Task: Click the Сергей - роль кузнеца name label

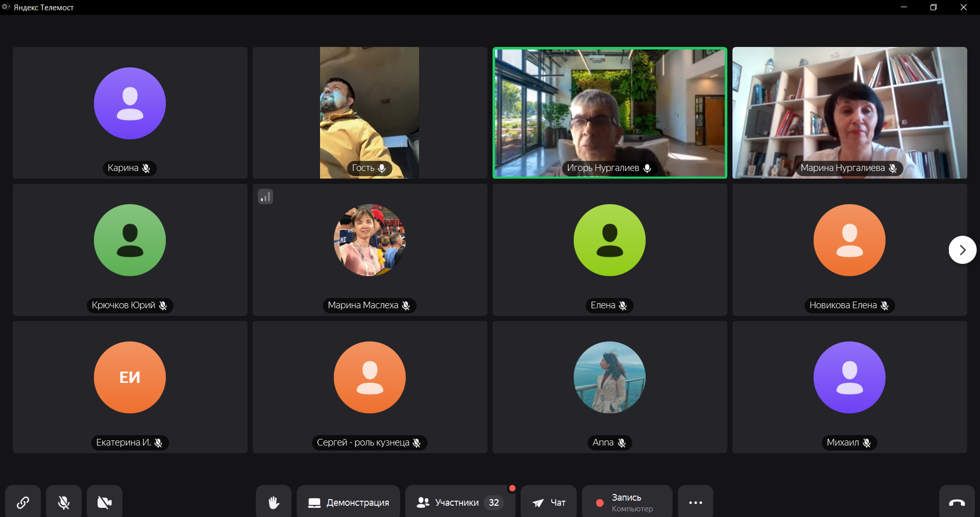Action: [363, 442]
